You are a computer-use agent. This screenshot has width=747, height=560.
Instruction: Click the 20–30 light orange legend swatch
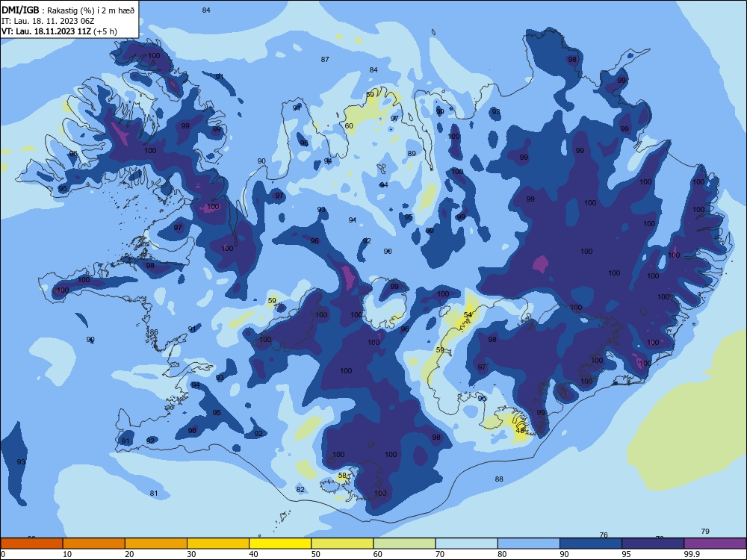tap(156, 544)
